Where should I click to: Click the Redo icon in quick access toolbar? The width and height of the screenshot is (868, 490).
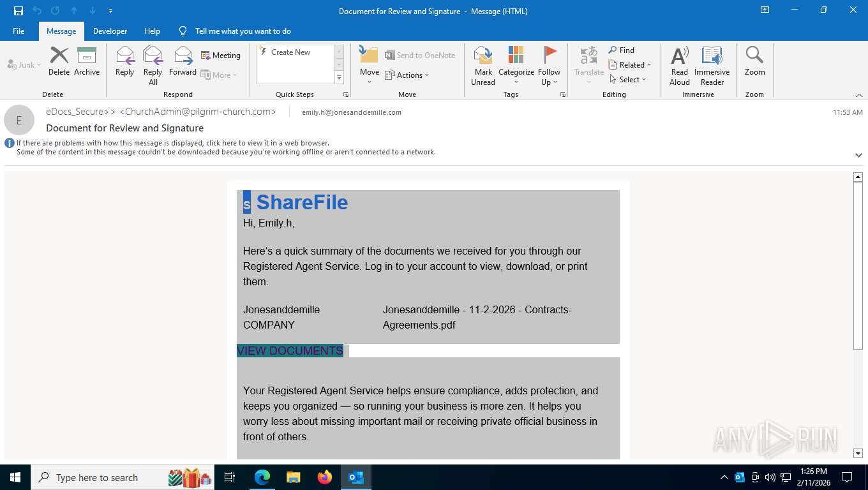coord(56,11)
